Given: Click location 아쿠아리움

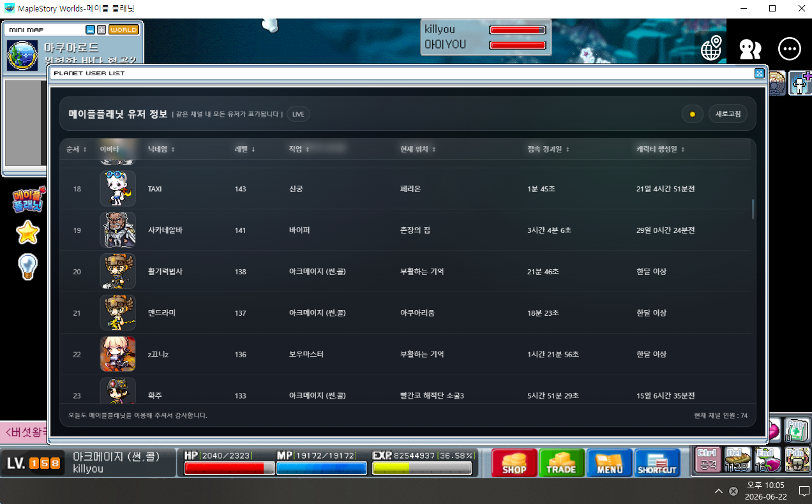Looking at the screenshot, I should point(417,313).
